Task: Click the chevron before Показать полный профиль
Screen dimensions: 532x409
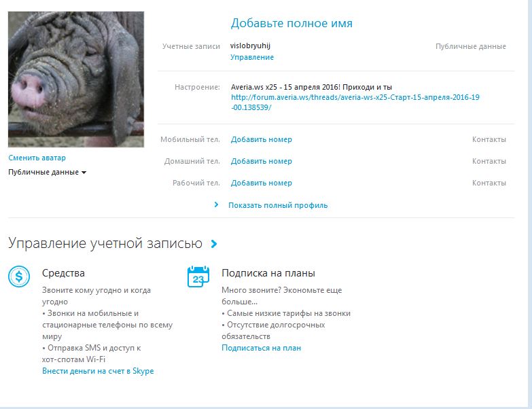Action: point(216,204)
